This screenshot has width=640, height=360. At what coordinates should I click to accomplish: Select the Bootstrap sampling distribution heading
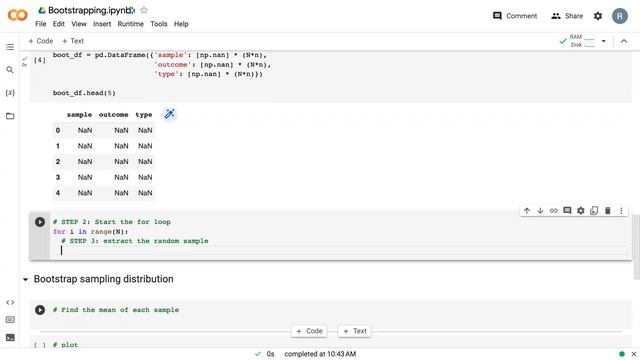pyautogui.click(x=104, y=279)
